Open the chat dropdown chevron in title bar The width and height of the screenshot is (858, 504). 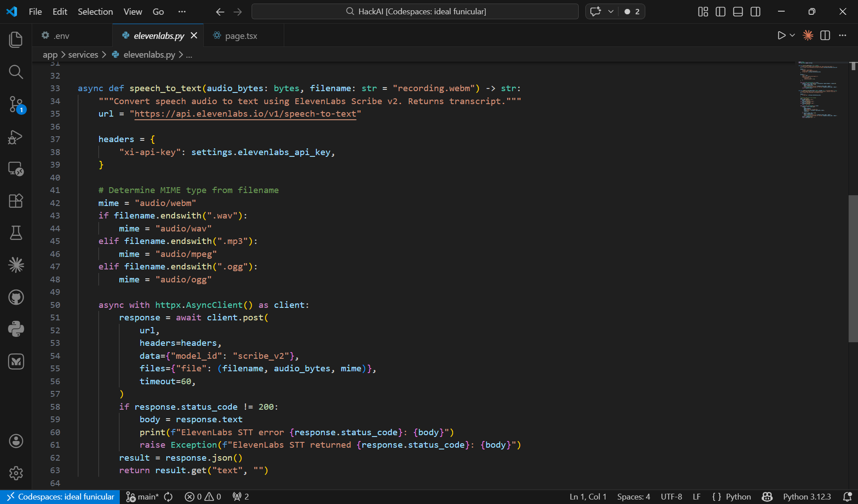610,12
